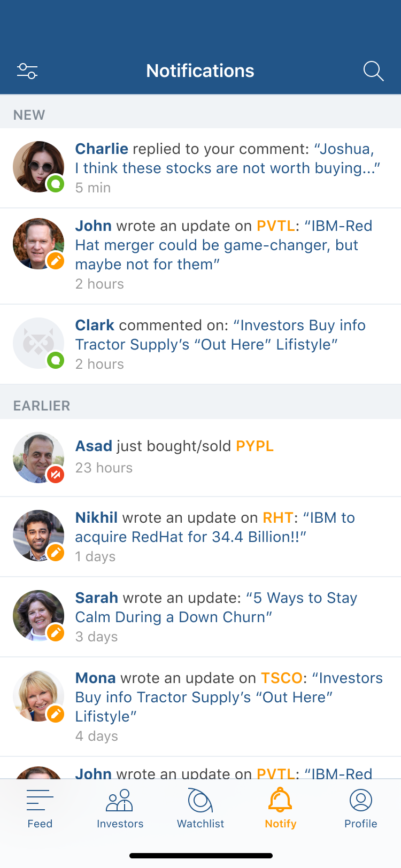
Task: Open the filter settings icon
Action: tap(27, 71)
